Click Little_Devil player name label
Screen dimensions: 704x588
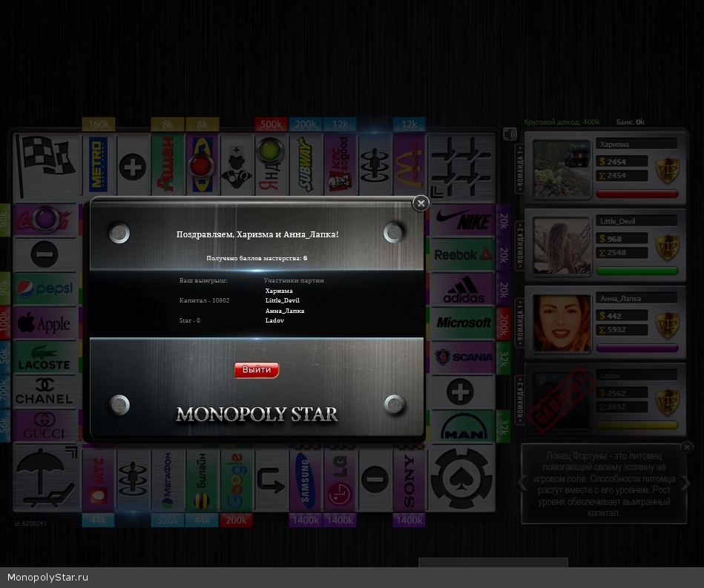(636, 221)
